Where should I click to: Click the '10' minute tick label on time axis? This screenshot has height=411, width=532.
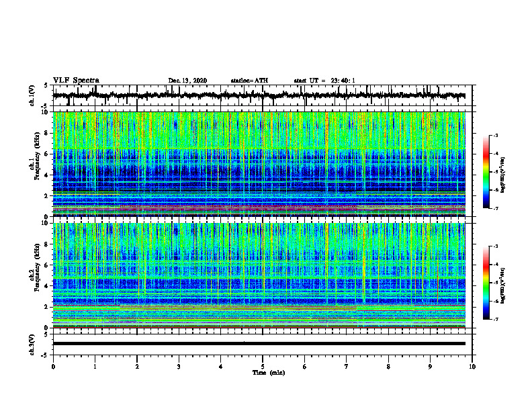[x=472, y=367]
